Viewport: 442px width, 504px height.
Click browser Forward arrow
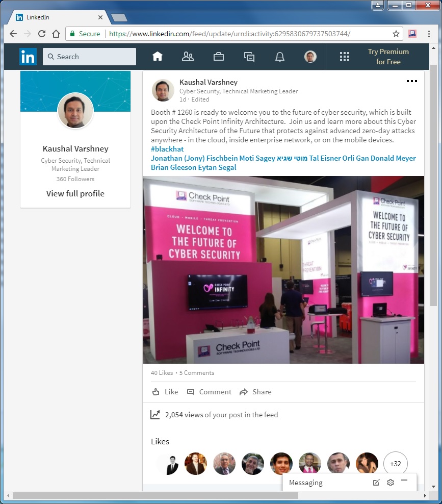click(x=28, y=34)
